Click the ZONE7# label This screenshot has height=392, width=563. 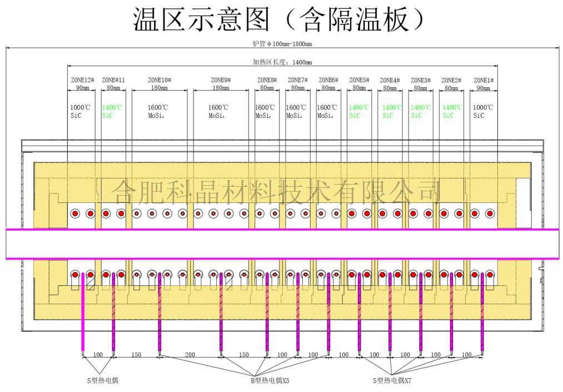(x=297, y=80)
